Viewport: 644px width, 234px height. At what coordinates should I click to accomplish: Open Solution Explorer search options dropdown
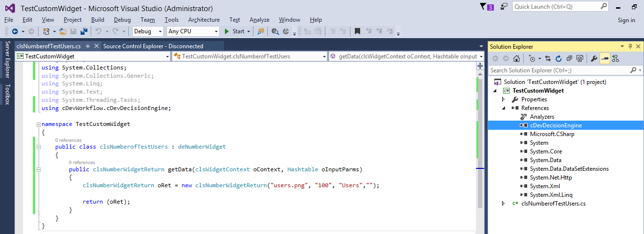click(640, 70)
